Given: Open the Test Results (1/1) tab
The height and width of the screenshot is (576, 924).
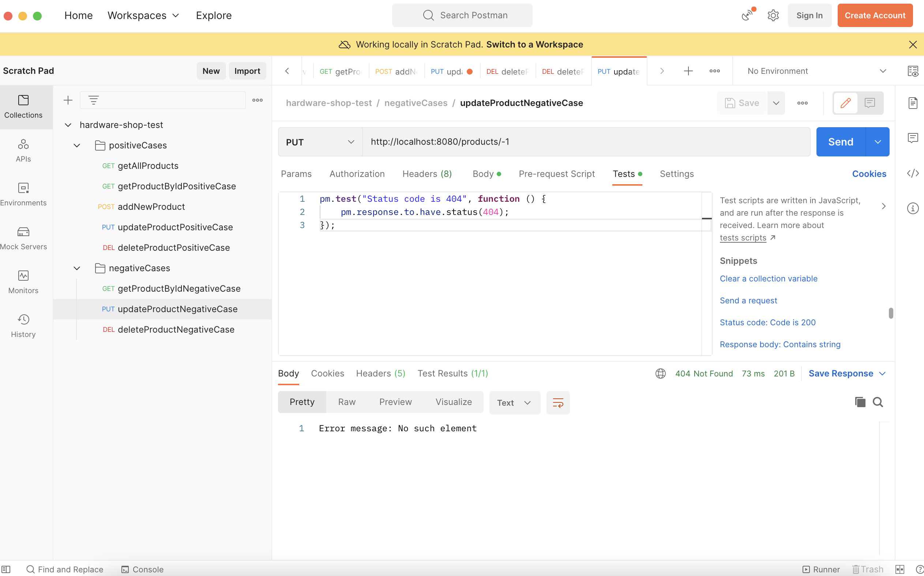Looking at the screenshot, I should 452,373.
